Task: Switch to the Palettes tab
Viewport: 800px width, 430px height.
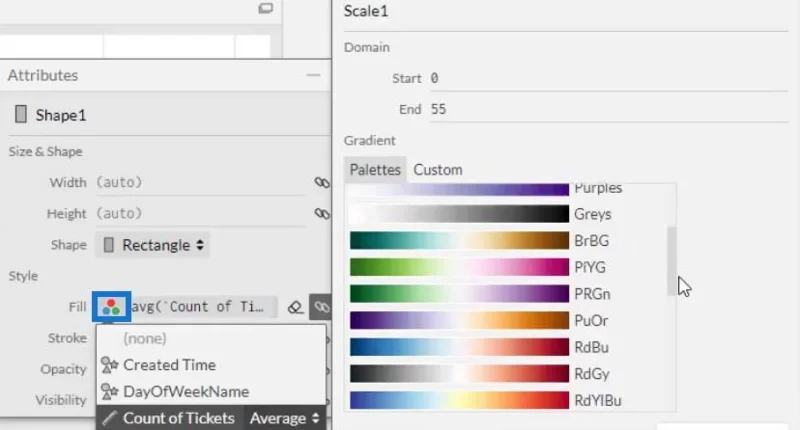Action: pyautogui.click(x=375, y=170)
